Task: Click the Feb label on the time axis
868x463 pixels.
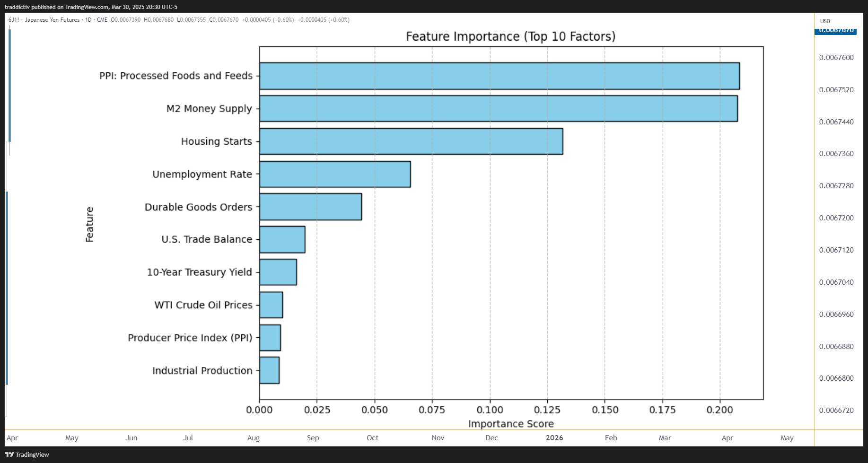Action: (x=611, y=438)
